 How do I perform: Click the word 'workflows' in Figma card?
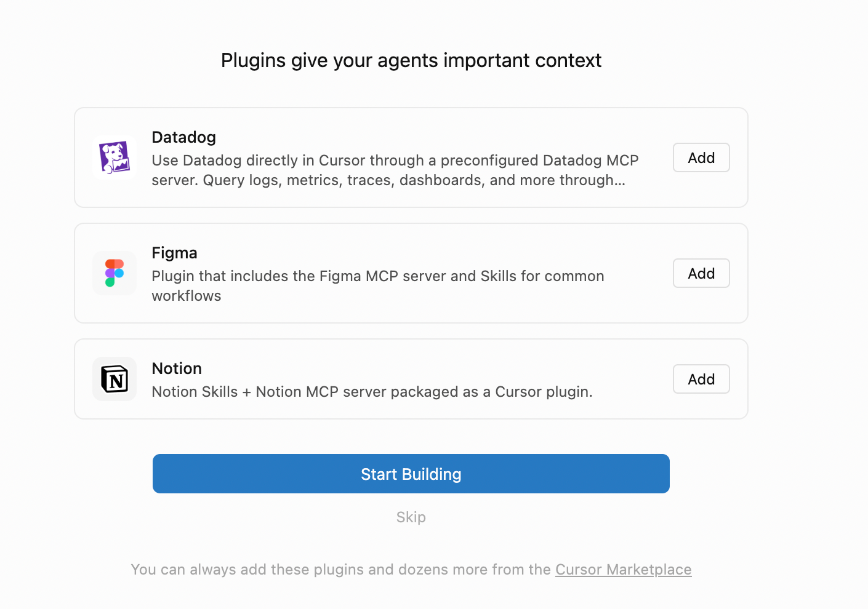point(187,296)
